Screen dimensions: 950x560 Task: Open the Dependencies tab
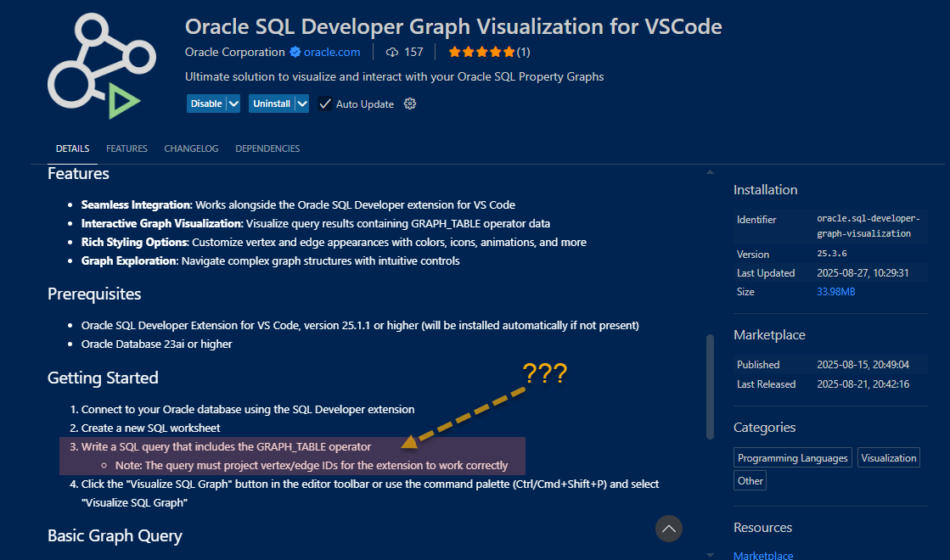[267, 148]
